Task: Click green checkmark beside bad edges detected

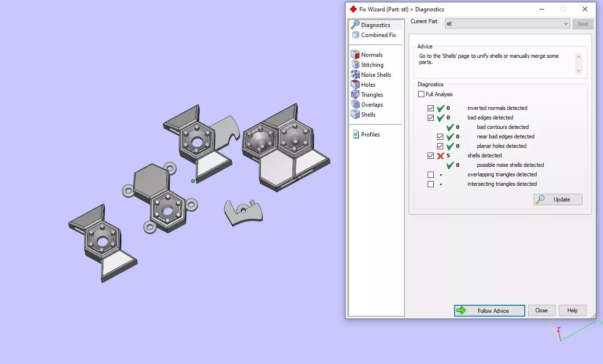Action: click(440, 118)
